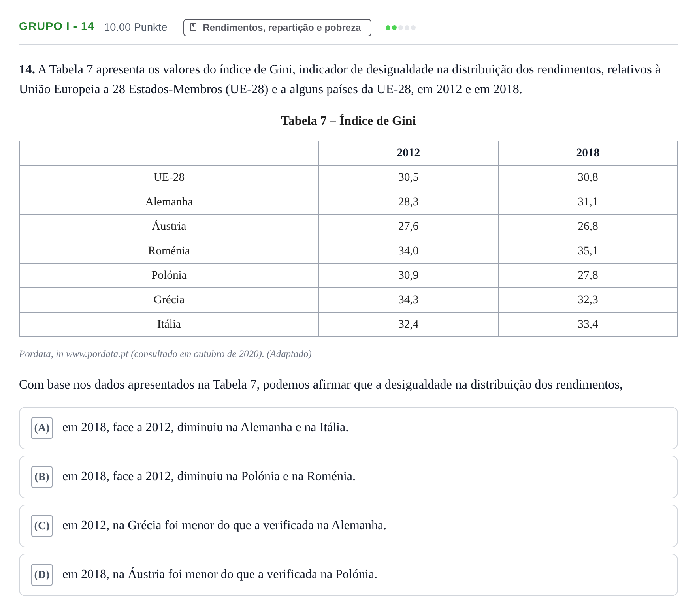This screenshot has height=616, width=697.
Task: Click the 28,3 cell for Alemanha 2012
Action: (x=408, y=202)
